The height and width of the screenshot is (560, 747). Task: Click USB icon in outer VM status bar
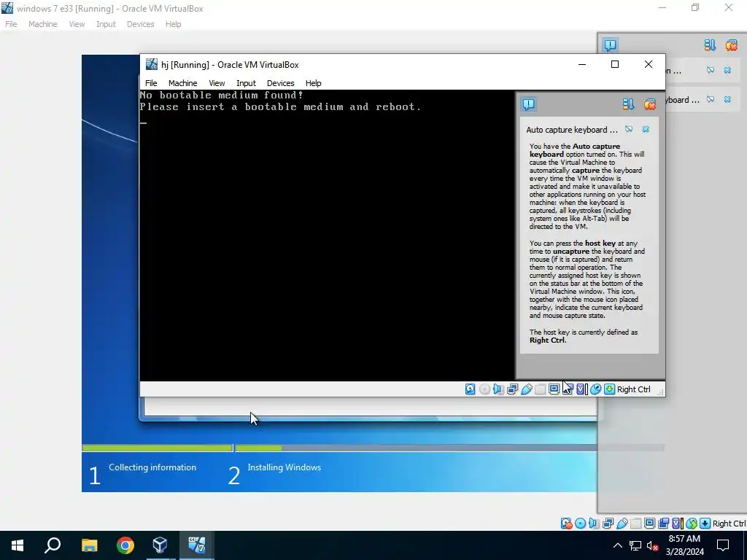(x=622, y=524)
